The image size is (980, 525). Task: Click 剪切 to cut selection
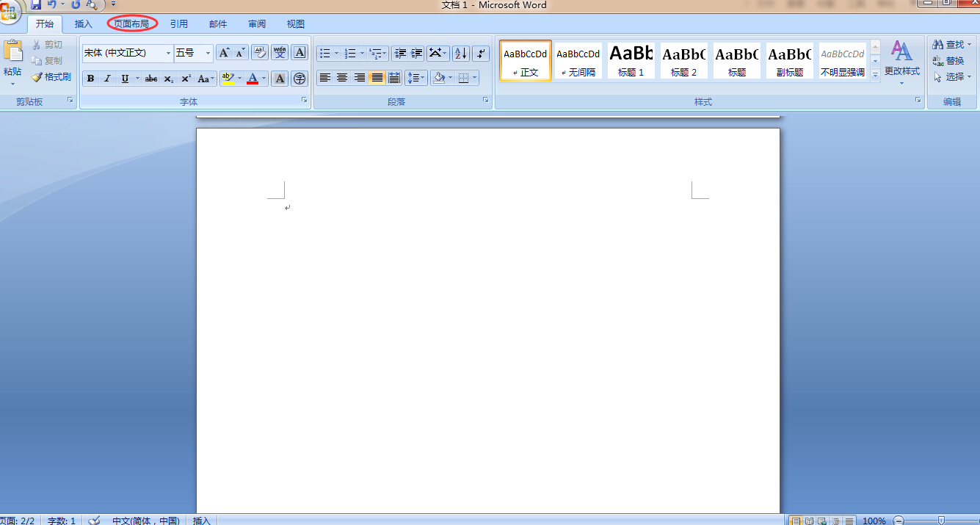pyautogui.click(x=48, y=46)
